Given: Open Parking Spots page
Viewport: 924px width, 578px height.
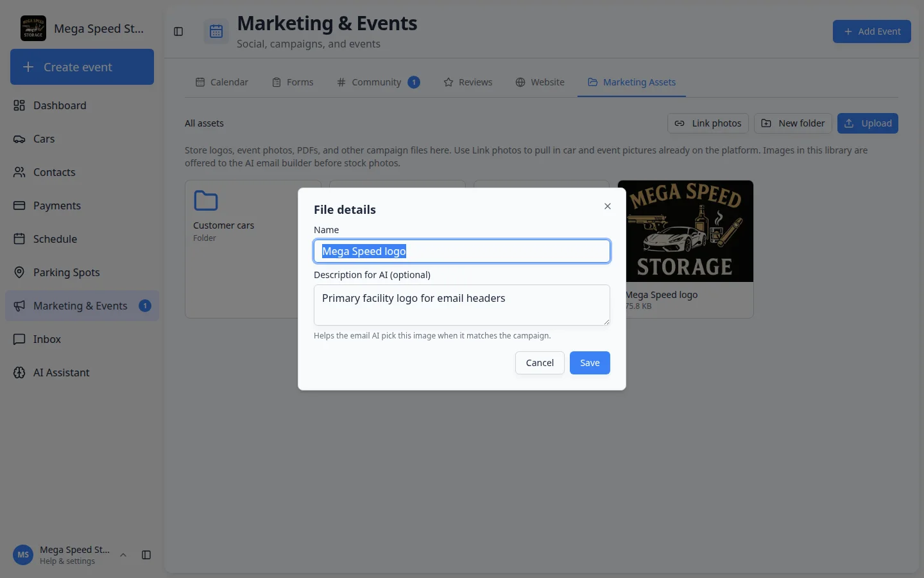Looking at the screenshot, I should point(82,272).
